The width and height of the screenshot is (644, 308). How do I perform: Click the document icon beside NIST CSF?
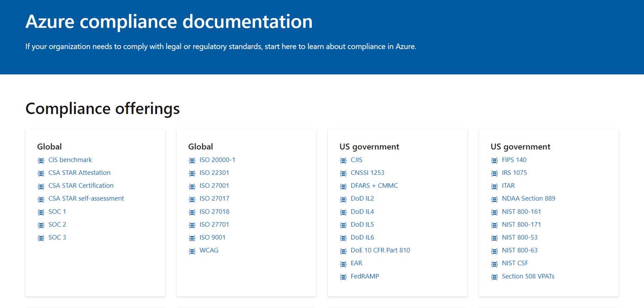[x=494, y=264]
